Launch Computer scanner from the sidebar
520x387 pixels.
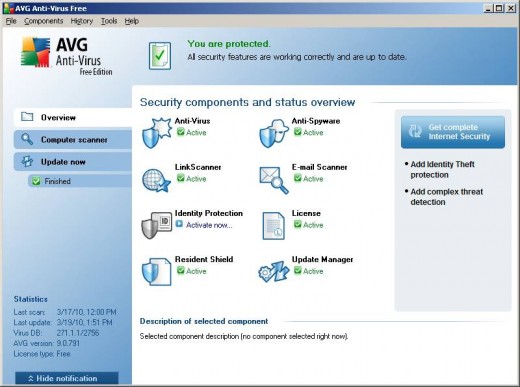[x=73, y=139]
